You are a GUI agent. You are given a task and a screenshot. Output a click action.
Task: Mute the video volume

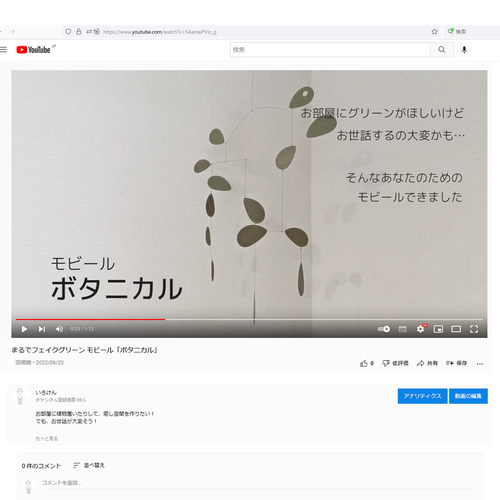pos(59,329)
